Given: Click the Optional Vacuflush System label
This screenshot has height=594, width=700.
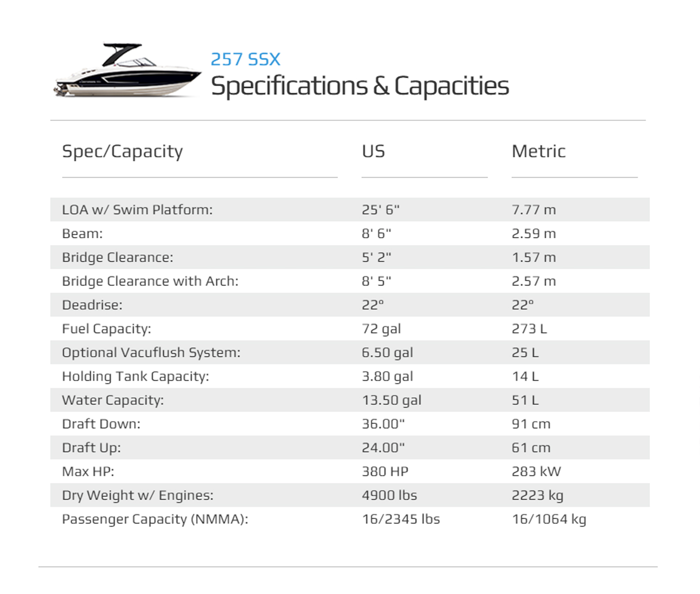Looking at the screenshot, I should [151, 353].
